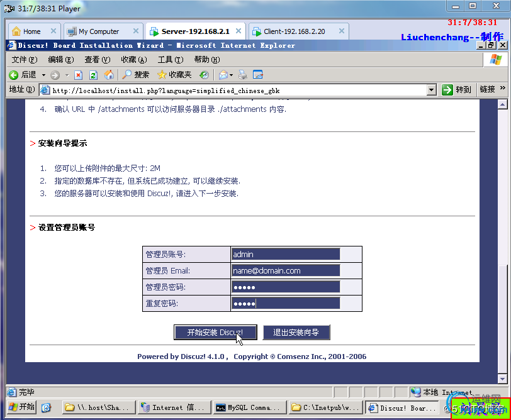Click the 'Powered by Discuz! 4.1.0' footer text
Image resolution: width=511 pixels, height=420 pixels.
coord(181,356)
